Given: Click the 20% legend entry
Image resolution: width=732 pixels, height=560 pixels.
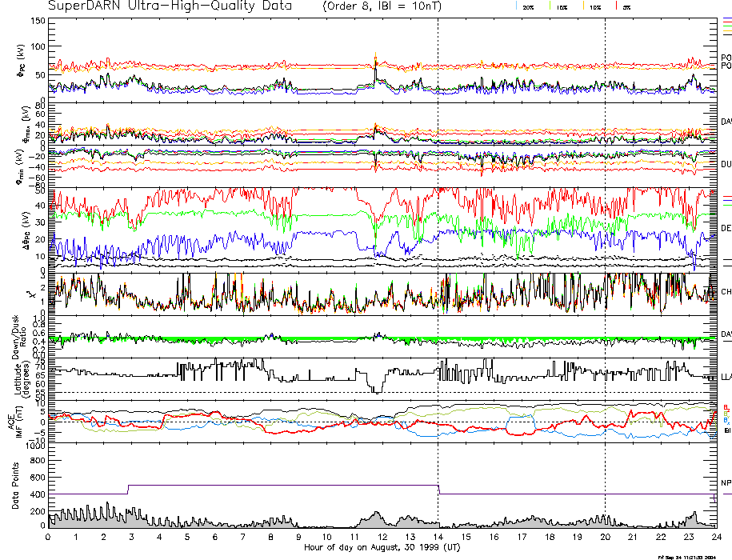Looking at the screenshot, I should (x=528, y=6).
